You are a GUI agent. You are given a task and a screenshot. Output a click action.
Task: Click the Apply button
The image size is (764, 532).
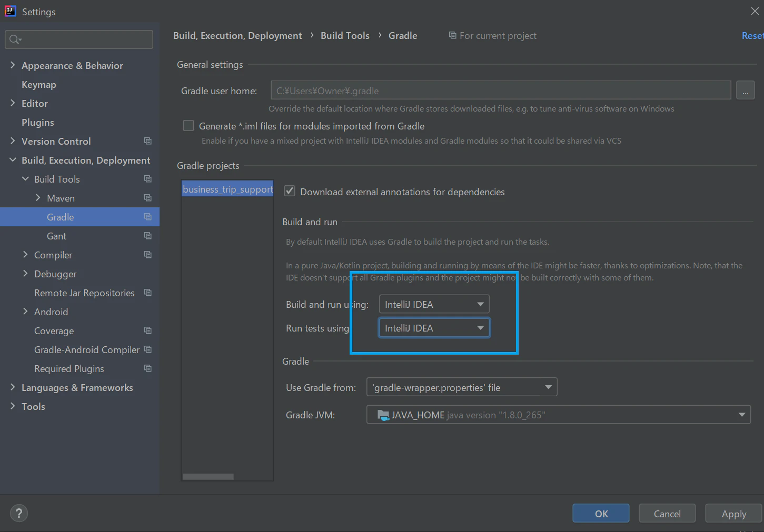tap(733, 513)
